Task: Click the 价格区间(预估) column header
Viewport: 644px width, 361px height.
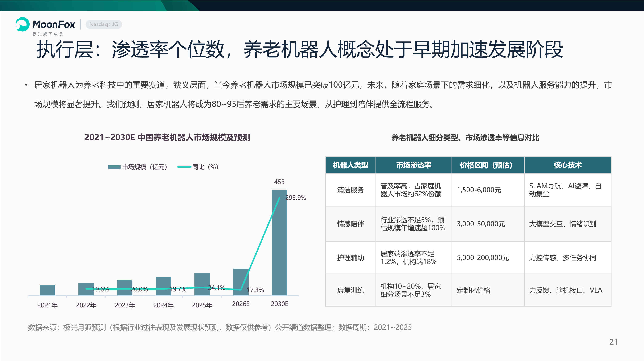Action: [x=488, y=165]
